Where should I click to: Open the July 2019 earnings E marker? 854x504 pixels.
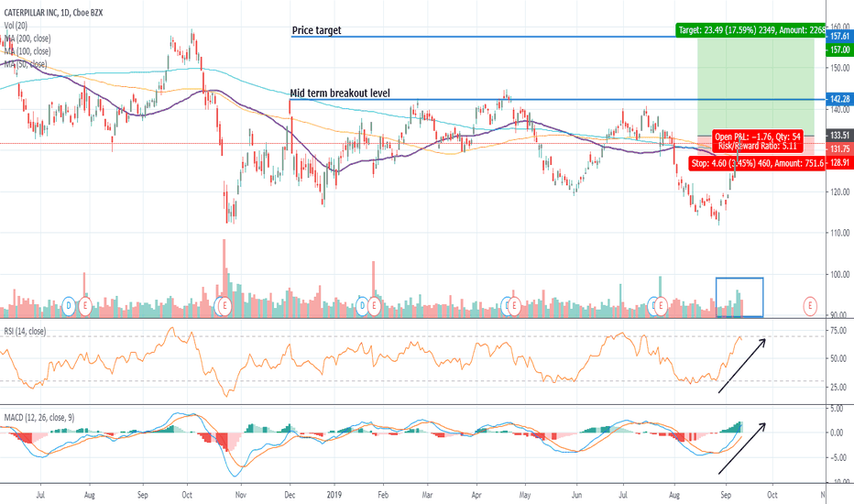coord(661,306)
